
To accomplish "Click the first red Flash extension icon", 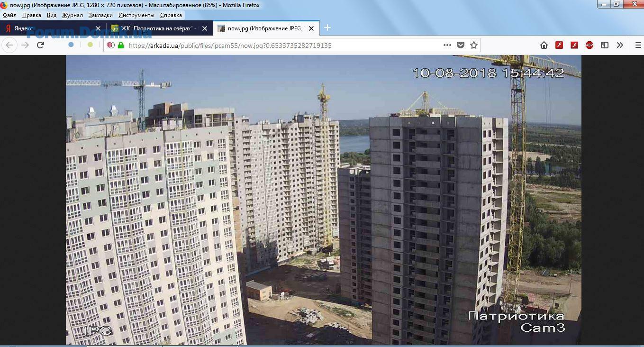I will click(559, 45).
